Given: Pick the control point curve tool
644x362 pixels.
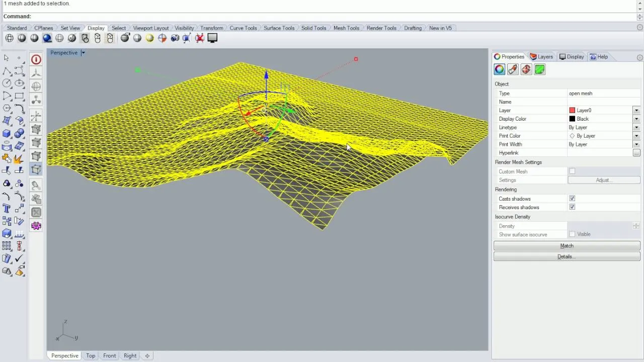Looking at the screenshot, I should click(19, 71).
